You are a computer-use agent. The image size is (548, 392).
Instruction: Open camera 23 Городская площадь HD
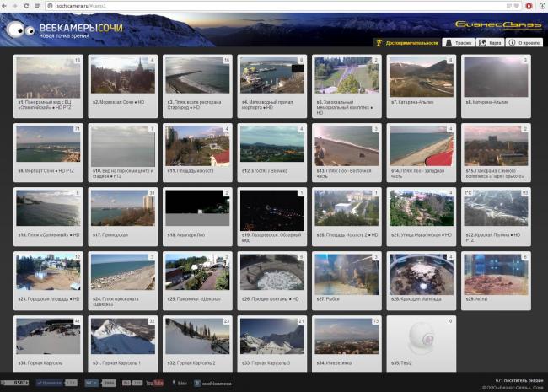click(48, 281)
